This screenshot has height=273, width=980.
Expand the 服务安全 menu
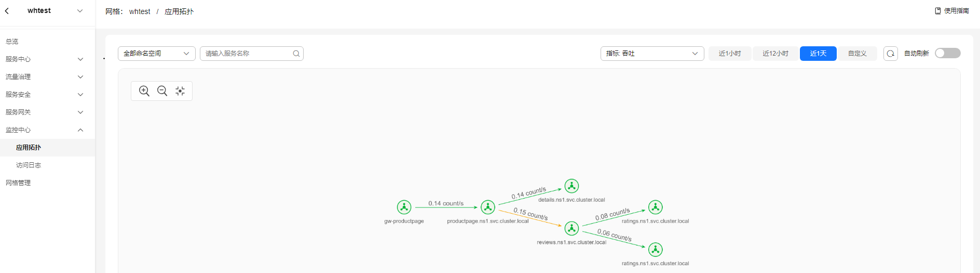(x=47, y=95)
